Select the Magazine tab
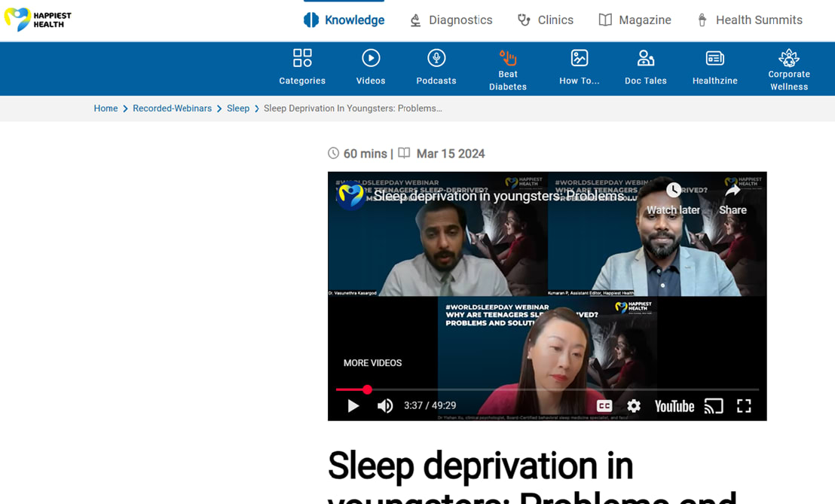Screen dimensions: 835x504 [635, 20]
